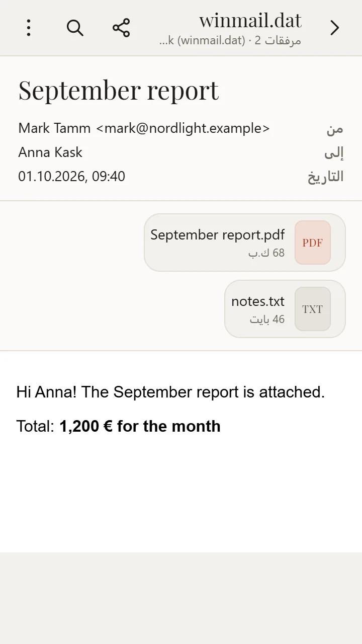Open the three-dot overflow menu
Viewport: 362px width, 644px height.
tap(29, 28)
